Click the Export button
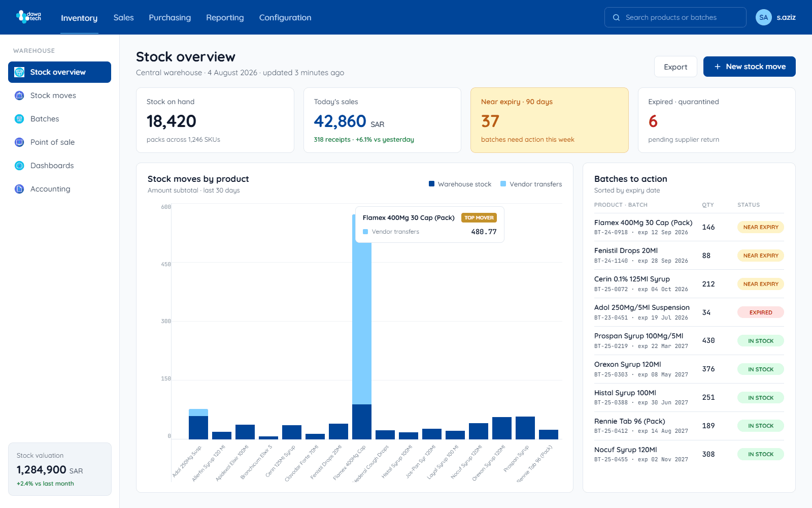Image resolution: width=812 pixels, height=508 pixels. [675, 67]
